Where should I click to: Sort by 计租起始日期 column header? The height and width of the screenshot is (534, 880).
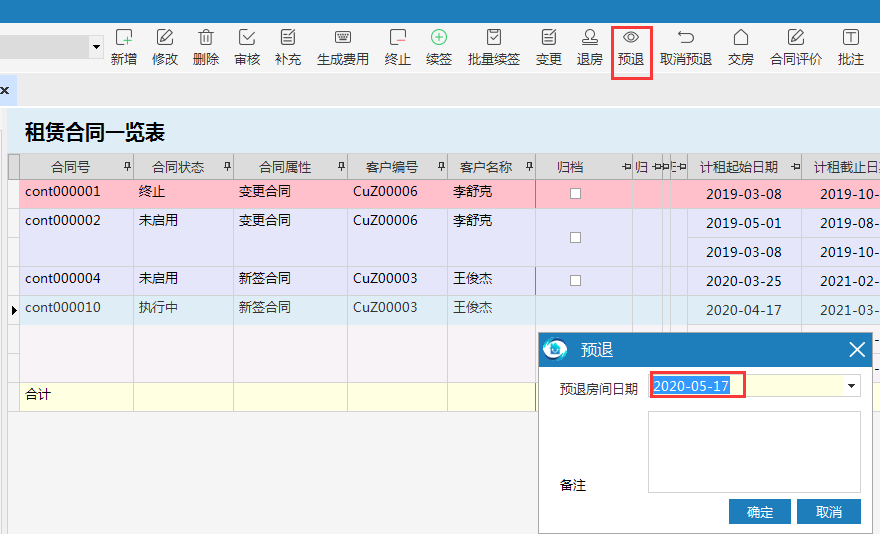pos(739,167)
